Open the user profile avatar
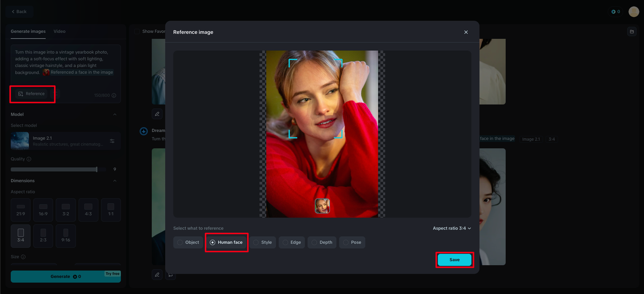 click(634, 12)
